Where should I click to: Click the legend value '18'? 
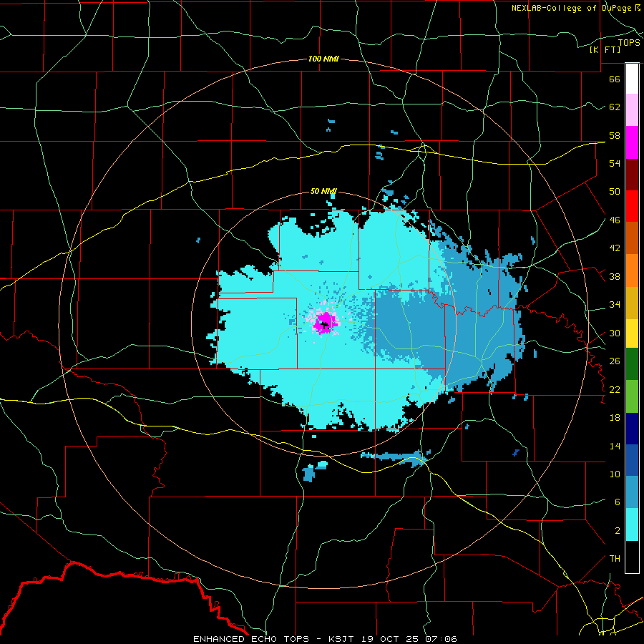point(615,418)
